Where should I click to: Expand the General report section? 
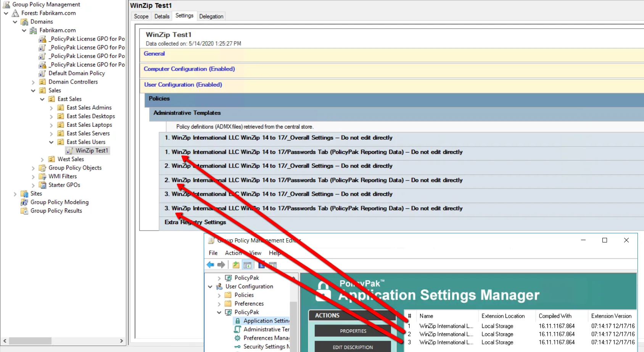(155, 54)
